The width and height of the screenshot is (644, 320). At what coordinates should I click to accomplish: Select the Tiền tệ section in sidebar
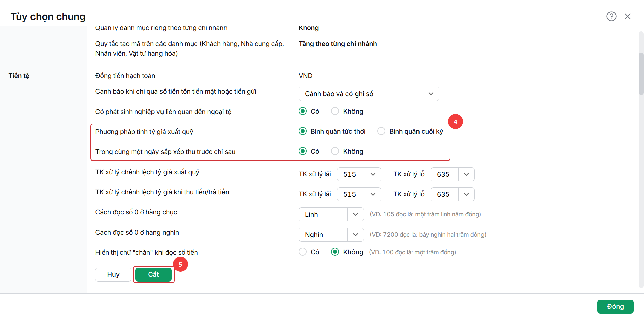[19, 76]
